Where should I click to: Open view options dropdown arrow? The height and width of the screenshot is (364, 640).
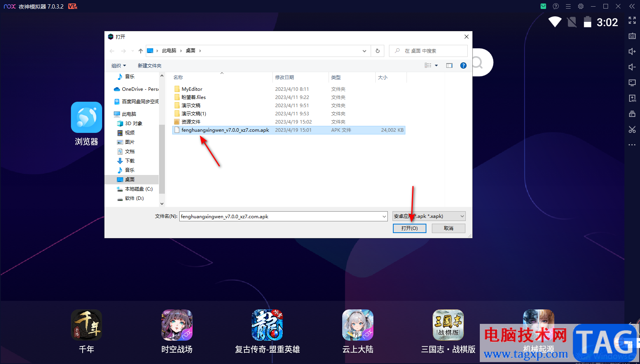(436, 65)
